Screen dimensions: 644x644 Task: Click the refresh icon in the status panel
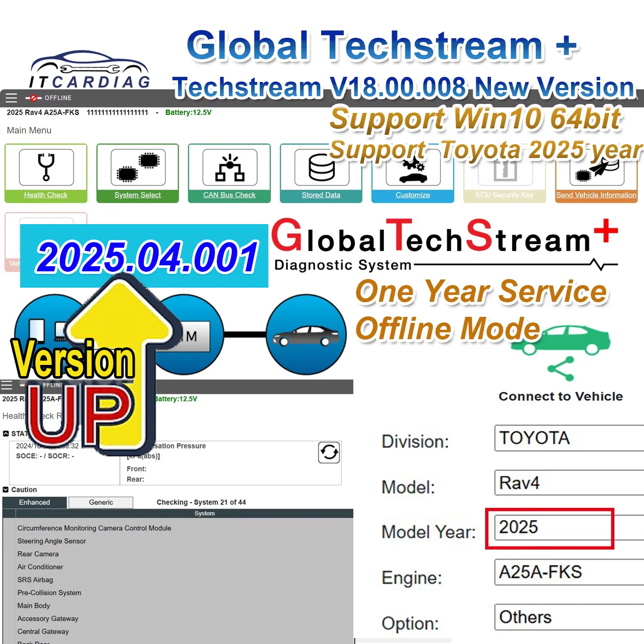coord(329,453)
